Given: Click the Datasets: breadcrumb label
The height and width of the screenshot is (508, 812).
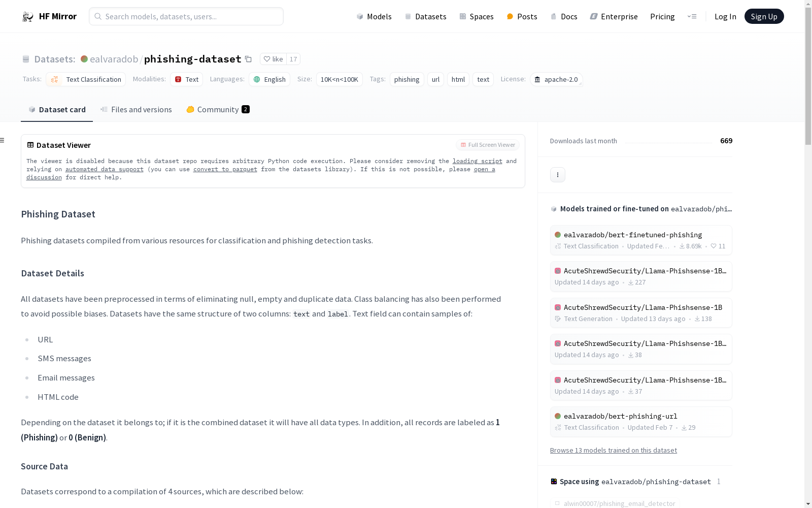Looking at the screenshot, I should [x=54, y=59].
